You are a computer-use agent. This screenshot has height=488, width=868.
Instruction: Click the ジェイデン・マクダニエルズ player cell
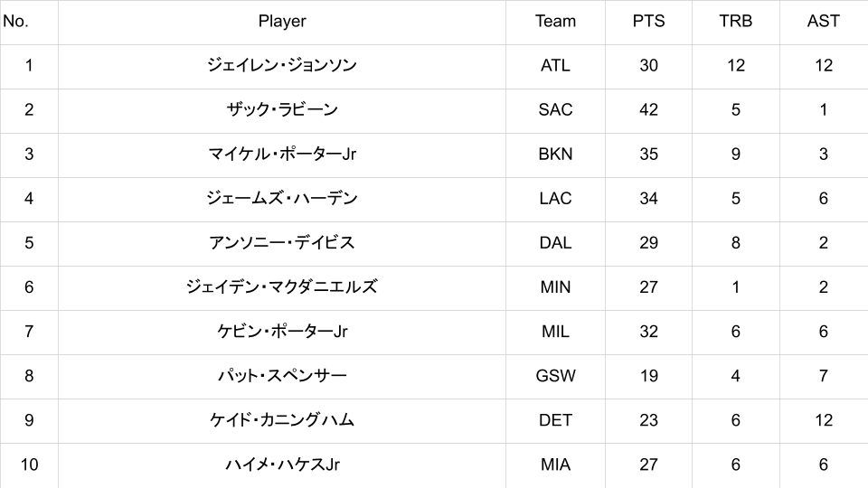(282, 287)
